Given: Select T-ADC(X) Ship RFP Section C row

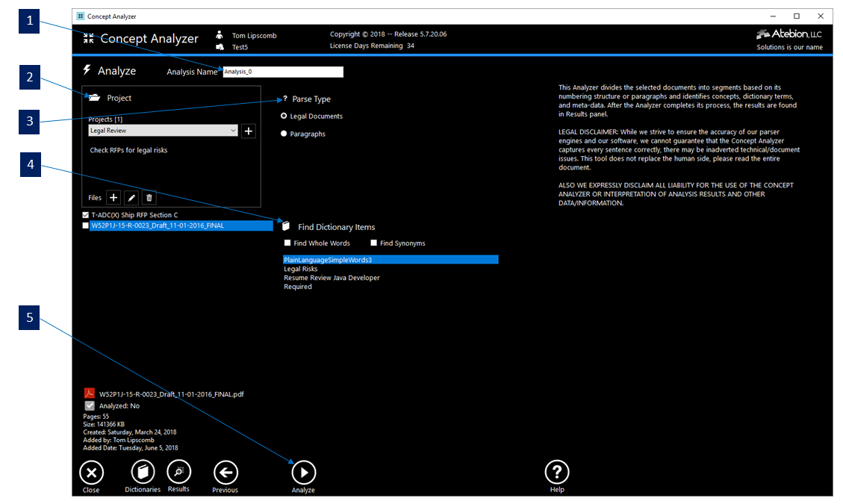Looking at the screenshot, I should point(134,214).
